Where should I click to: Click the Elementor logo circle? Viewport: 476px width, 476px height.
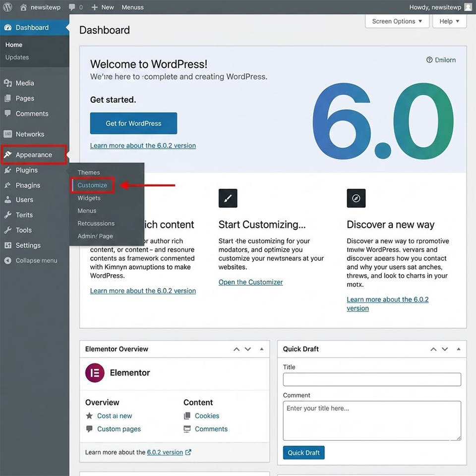click(x=95, y=373)
